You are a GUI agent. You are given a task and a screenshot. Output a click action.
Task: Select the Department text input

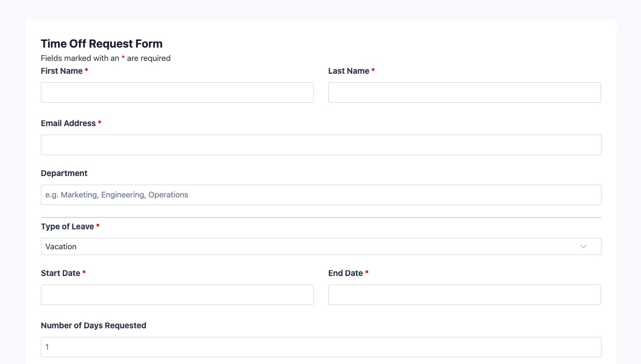click(321, 195)
